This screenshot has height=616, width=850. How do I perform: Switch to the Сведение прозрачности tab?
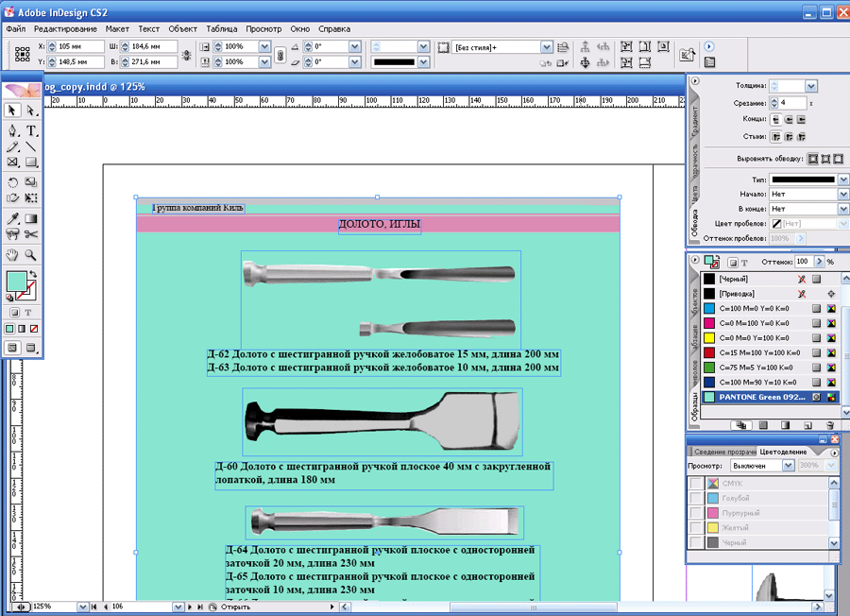pos(724,452)
